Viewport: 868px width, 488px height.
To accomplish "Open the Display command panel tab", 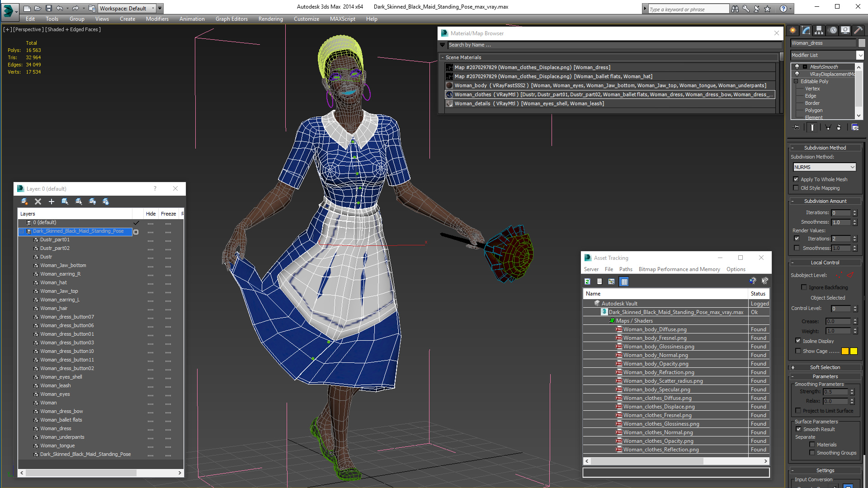I will tap(845, 30).
